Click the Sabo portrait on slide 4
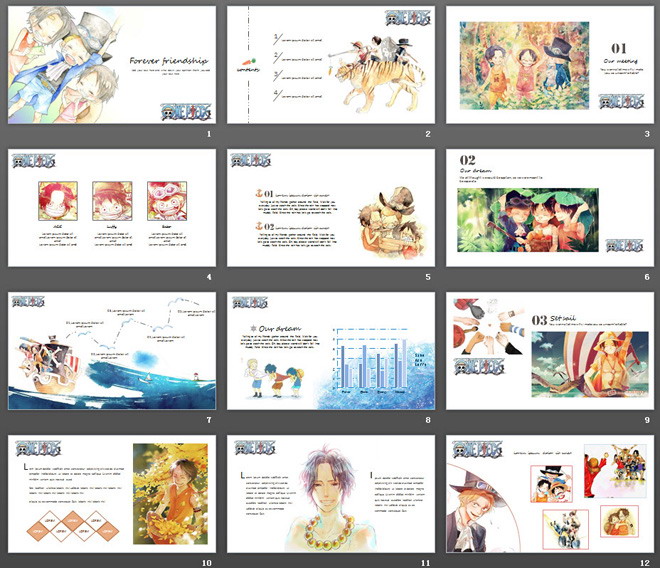The image size is (660, 568). tap(167, 201)
